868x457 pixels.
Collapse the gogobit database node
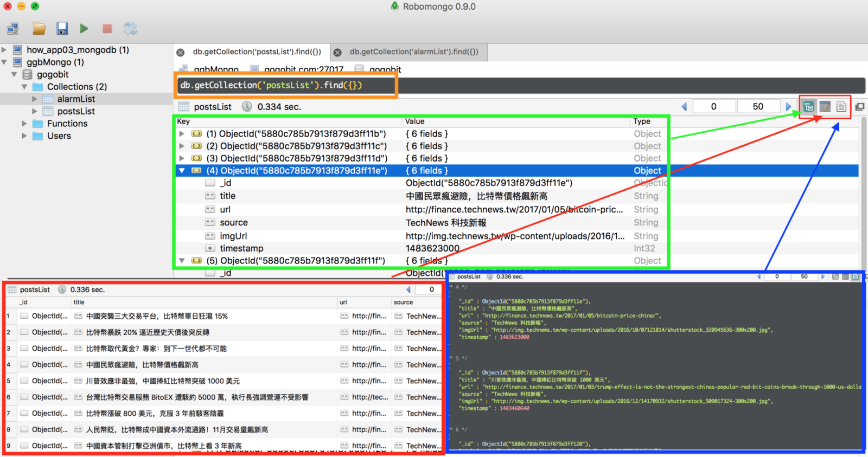click(14, 74)
